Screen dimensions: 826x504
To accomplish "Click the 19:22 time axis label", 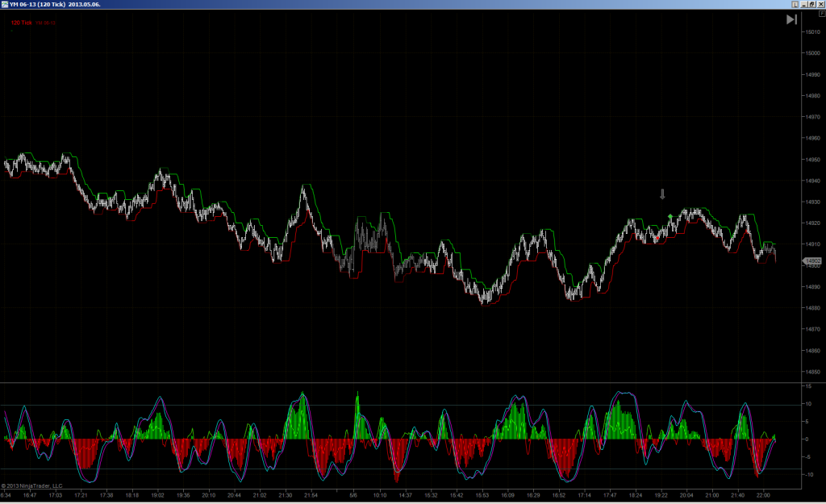I will pos(661,495).
